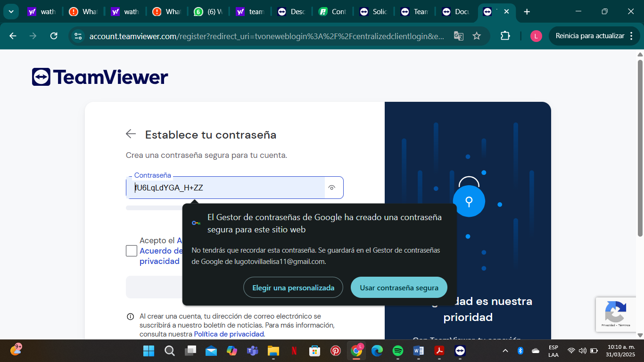Open a new browser tab

click(x=527, y=11)
